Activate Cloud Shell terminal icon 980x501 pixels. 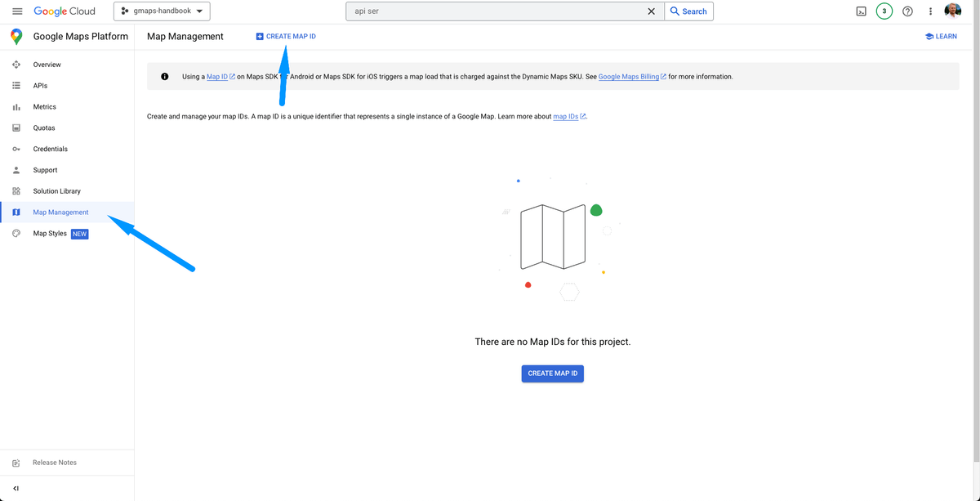click(x=861, y=11)
